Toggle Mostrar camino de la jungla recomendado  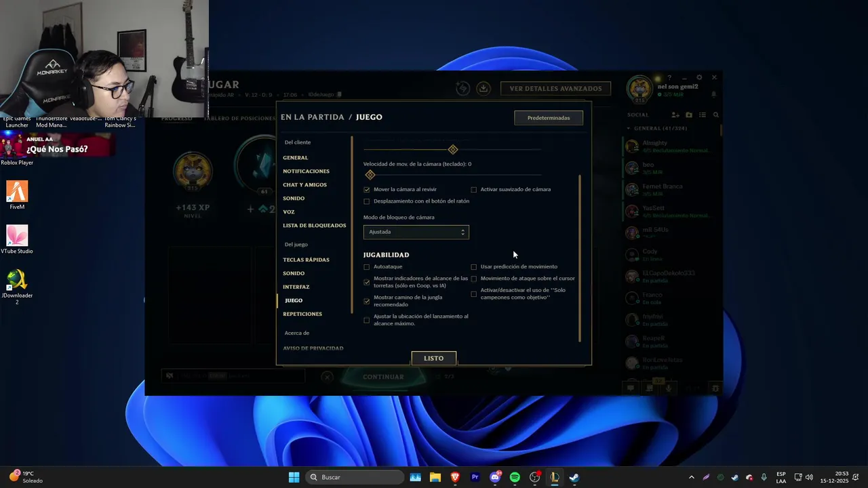coord(367,301)
